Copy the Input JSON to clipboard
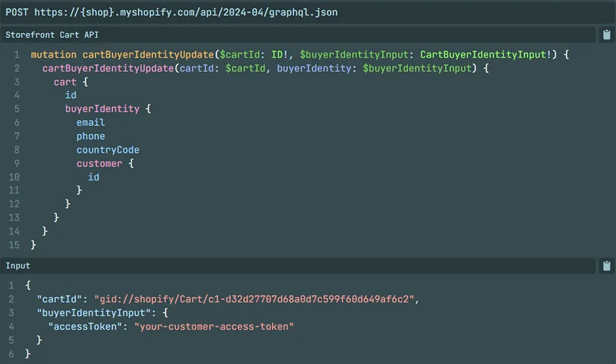This screenshot has height=364, width=616. 606,266
